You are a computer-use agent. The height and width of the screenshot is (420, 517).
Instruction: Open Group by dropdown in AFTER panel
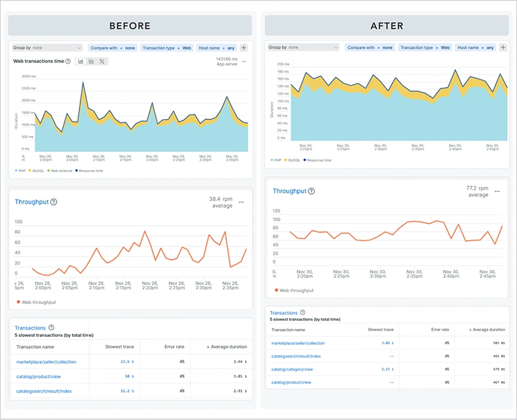[303, 48]
